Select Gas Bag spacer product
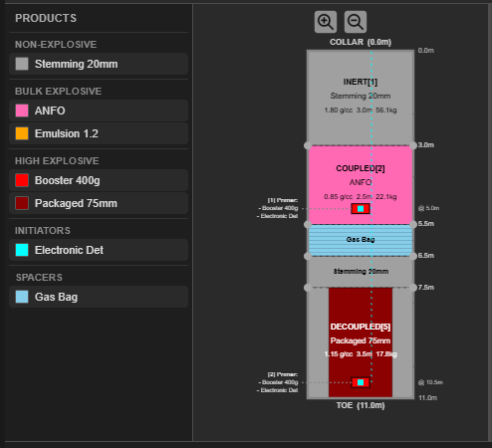 99,297
